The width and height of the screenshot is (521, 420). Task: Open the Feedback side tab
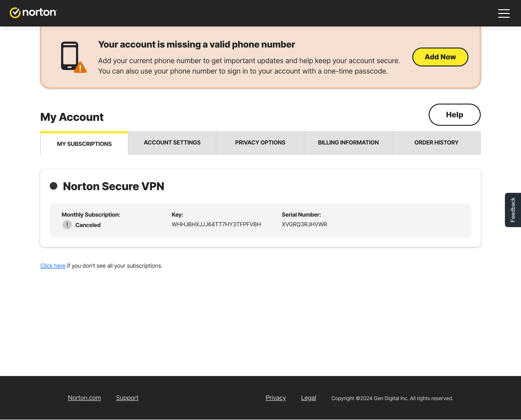[512, 210]
